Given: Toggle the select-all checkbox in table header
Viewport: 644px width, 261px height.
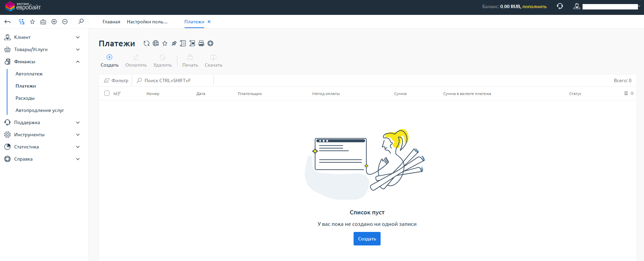Looking at the screenshot, I should pyautogui.click(x=107, y=93).
